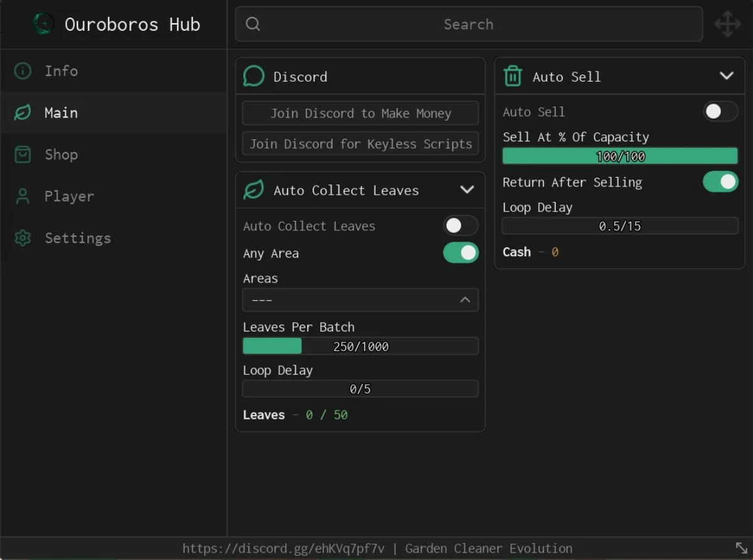Click the person icon beside Player
This screenshot has height=560, width=753.
click(23, 197)
